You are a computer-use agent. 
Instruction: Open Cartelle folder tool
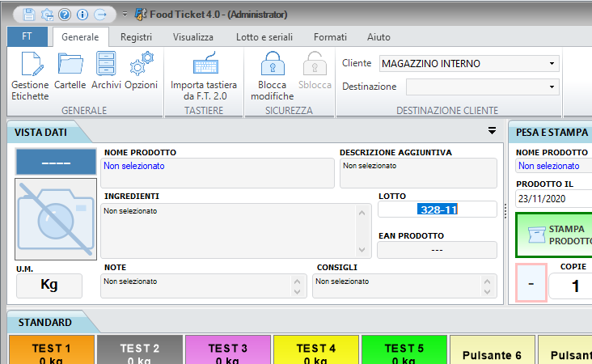[70, 71]
